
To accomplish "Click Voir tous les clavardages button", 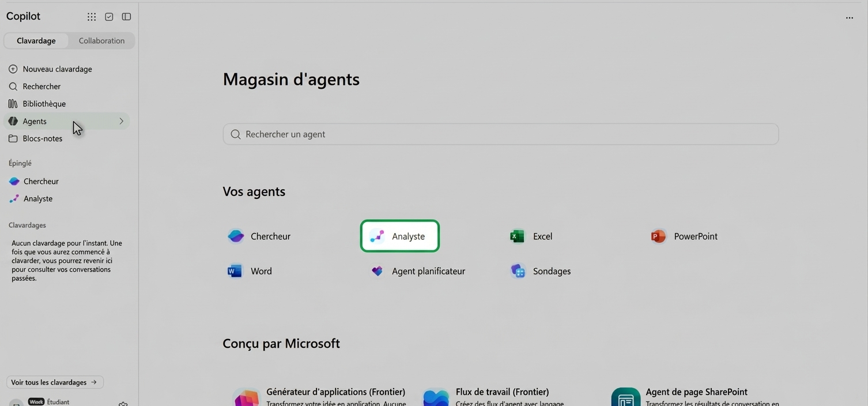I will coord(55,382).
